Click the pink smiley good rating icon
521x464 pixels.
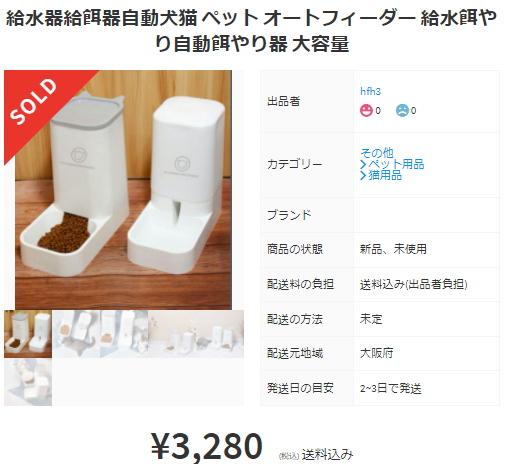(x=366, y=110)
